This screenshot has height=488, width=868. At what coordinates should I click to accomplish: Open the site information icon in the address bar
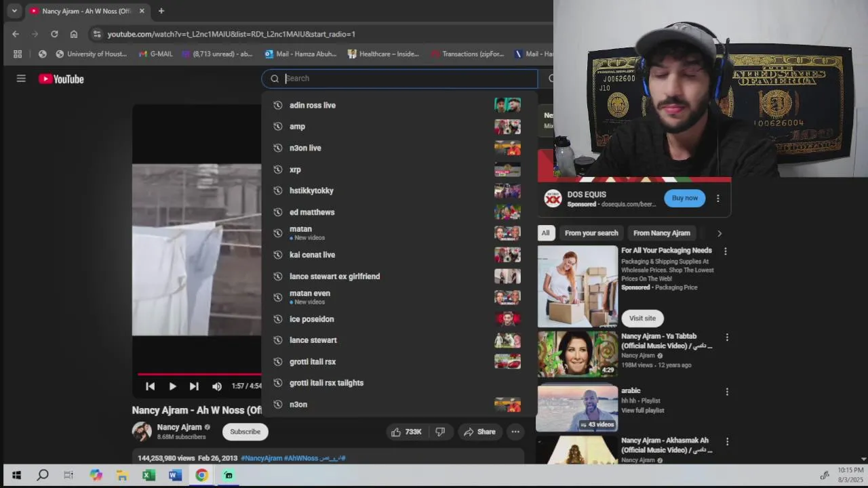pyautogui.click(x=97, y=34)
